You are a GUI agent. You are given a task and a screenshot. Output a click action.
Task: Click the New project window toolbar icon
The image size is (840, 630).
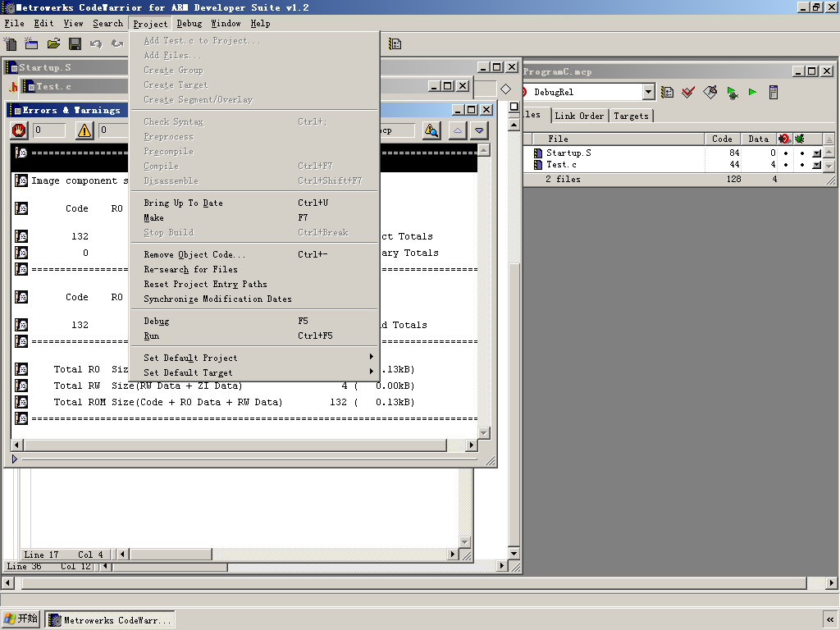point(32,44)
